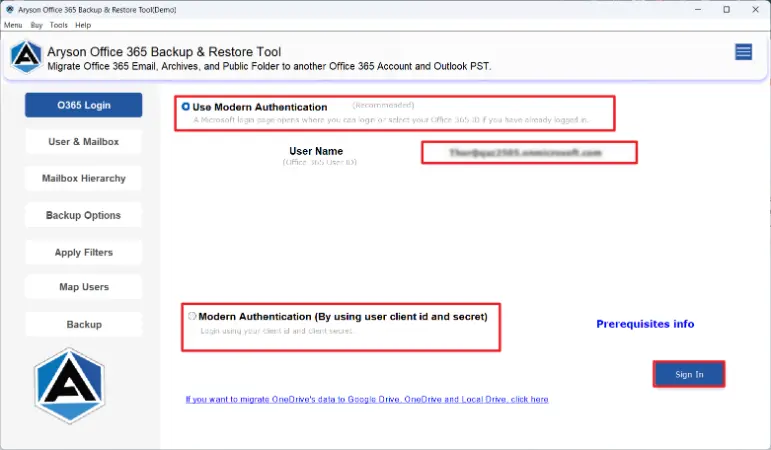Select Use Modern Authentication radio button
The height and width of the screenshot is (450, 771).
(x=185, y=107)
